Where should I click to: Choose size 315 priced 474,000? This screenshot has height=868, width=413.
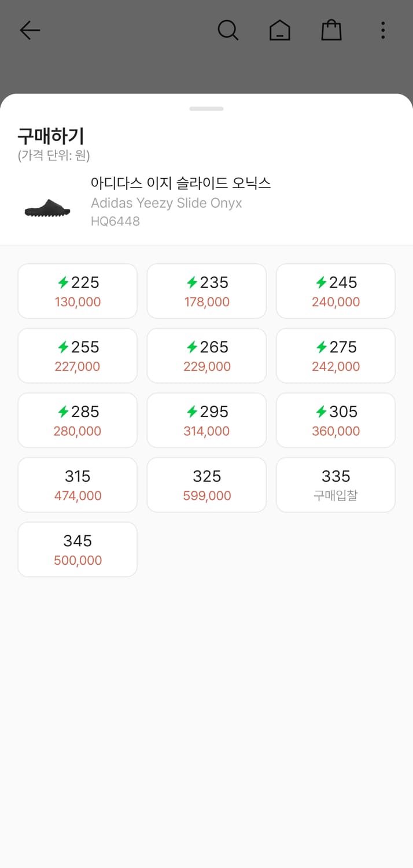point(78,485)
